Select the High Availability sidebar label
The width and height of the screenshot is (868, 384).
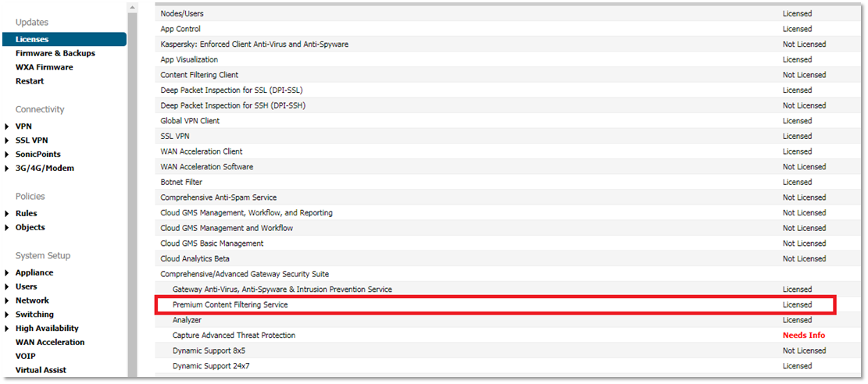coord(47,328)
